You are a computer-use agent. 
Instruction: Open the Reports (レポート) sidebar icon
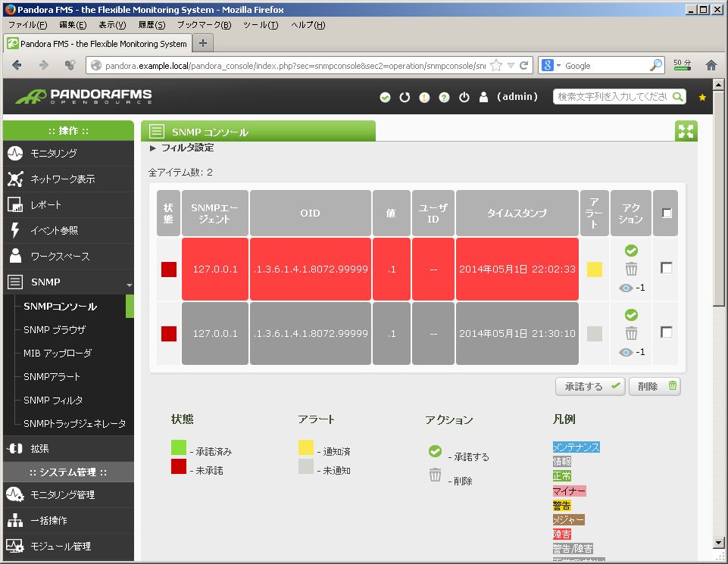click(x=15, y=204)
